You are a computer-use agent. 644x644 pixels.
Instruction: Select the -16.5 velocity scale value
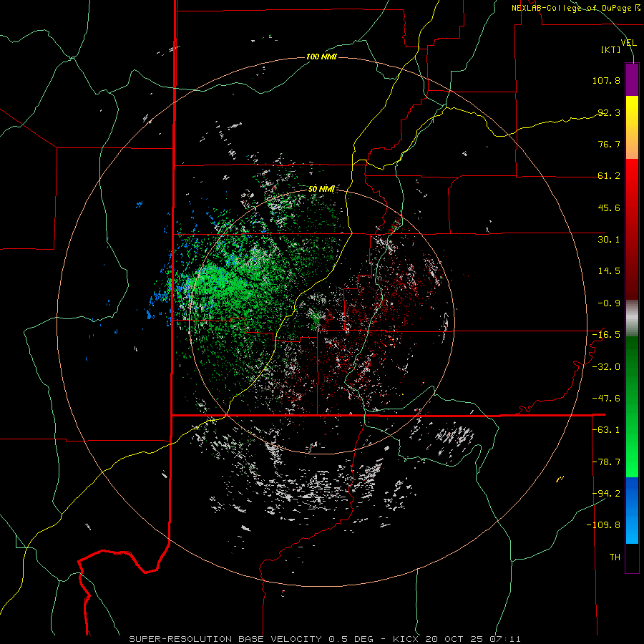click(606, 335)
